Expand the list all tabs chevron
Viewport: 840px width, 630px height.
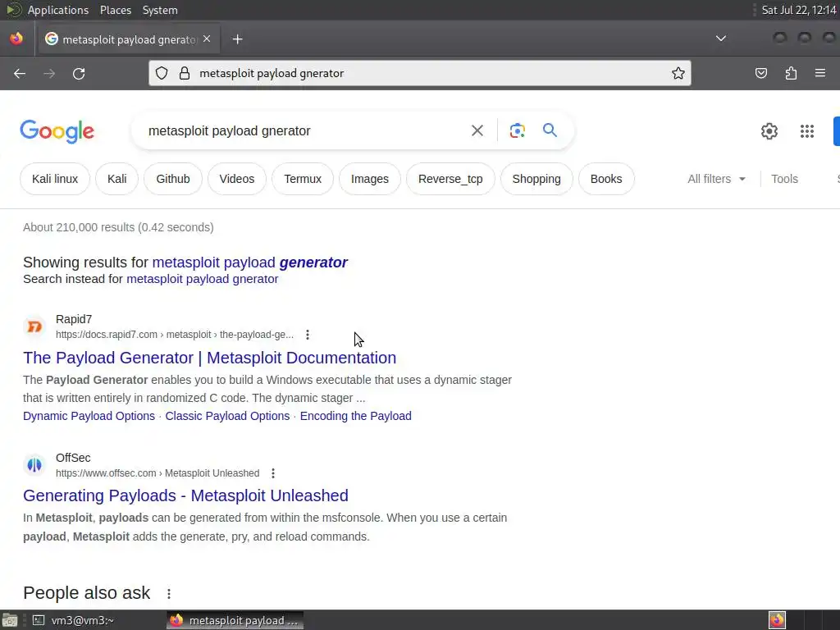pos(721,39)
